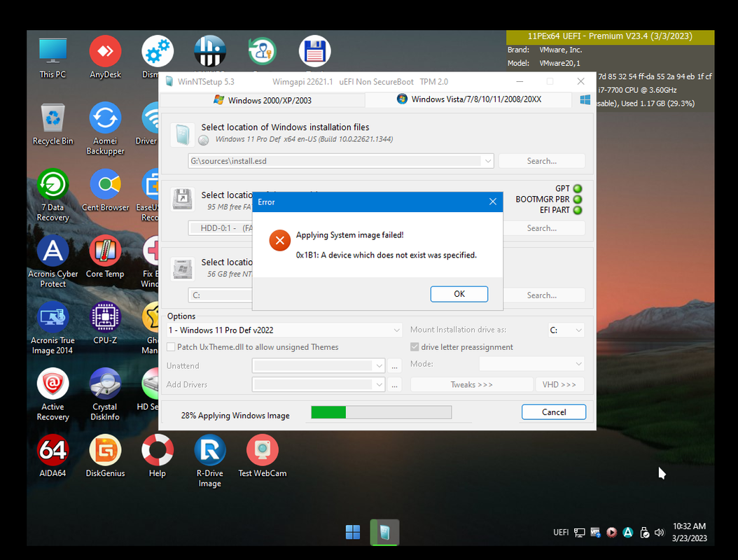Open the volume speaker tray icon
Image resolution: width=738 pixels, height=560 pixels.
coord(660,533)
